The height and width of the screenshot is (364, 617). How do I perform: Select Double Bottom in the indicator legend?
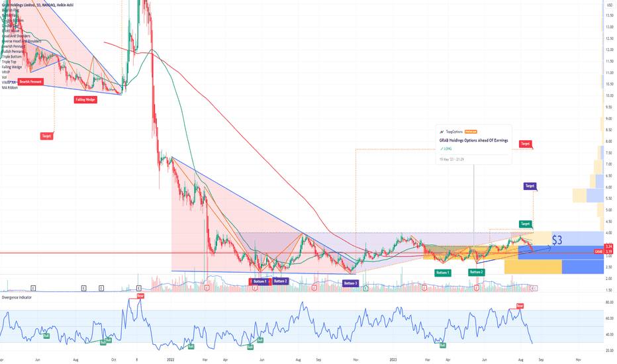[x=13, y=21]
